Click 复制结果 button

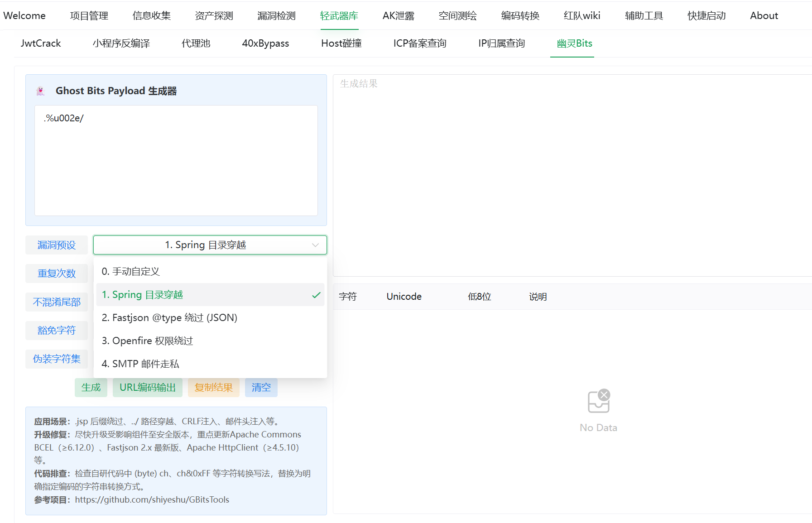pos(214,388)
